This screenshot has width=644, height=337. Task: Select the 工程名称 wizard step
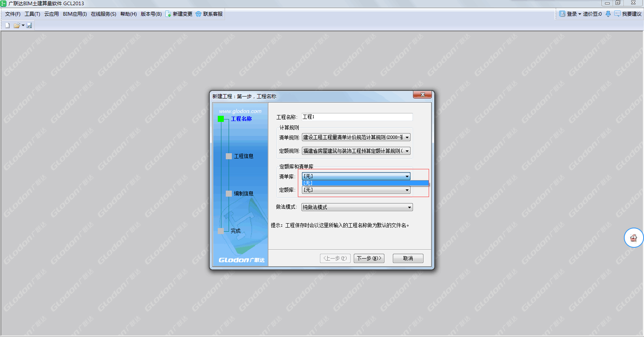tap(241, 119)
